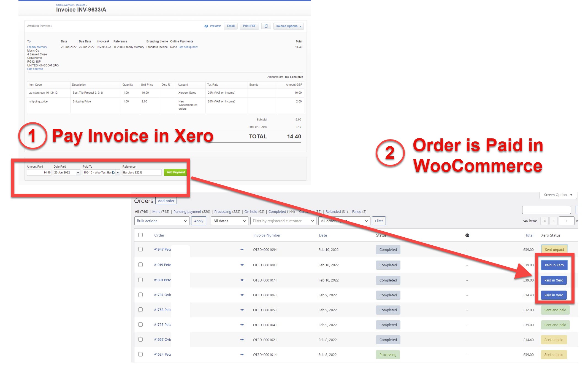Viewport: 588px width, 373px height.
Task: Filter orders by Mine (745)
Action: [161, 212]
